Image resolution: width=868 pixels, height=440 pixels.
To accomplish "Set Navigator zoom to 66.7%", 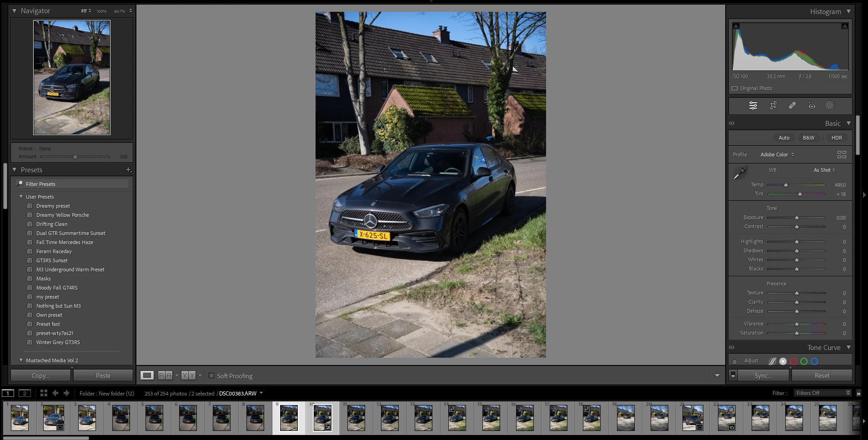I will tap(119, 11).
